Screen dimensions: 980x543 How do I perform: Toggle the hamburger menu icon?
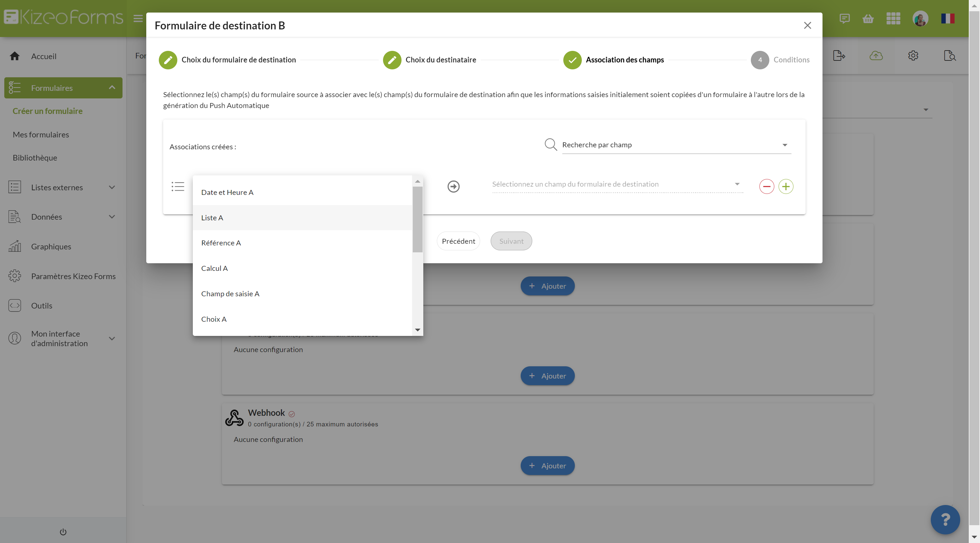point(138,18)
